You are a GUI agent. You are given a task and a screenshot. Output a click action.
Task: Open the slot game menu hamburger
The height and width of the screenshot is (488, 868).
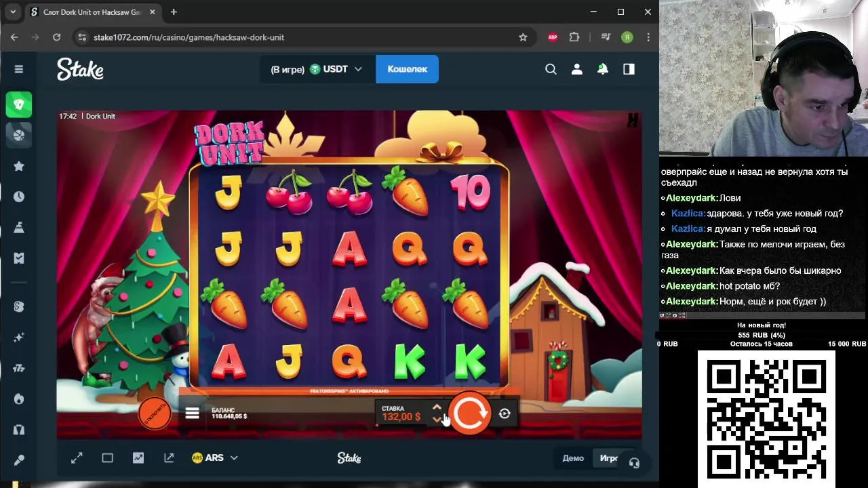point(192,413)
